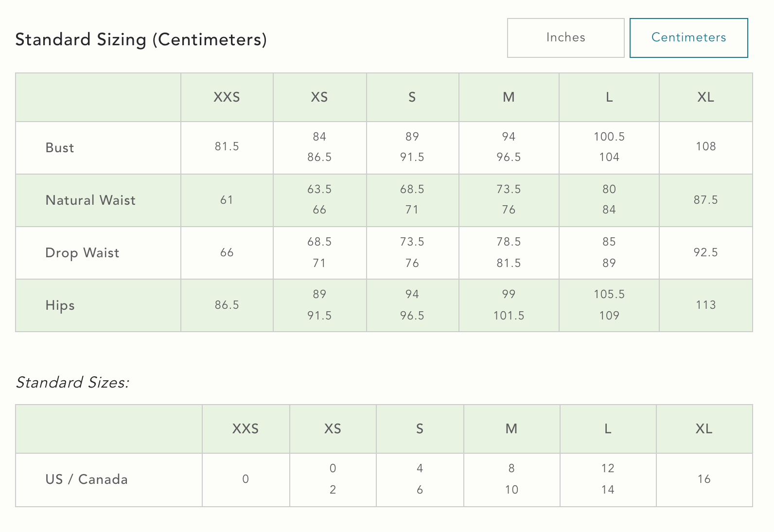Screen dimensions: 774x532
Task: Select the Bust row label
Action: tap(60, 148)
